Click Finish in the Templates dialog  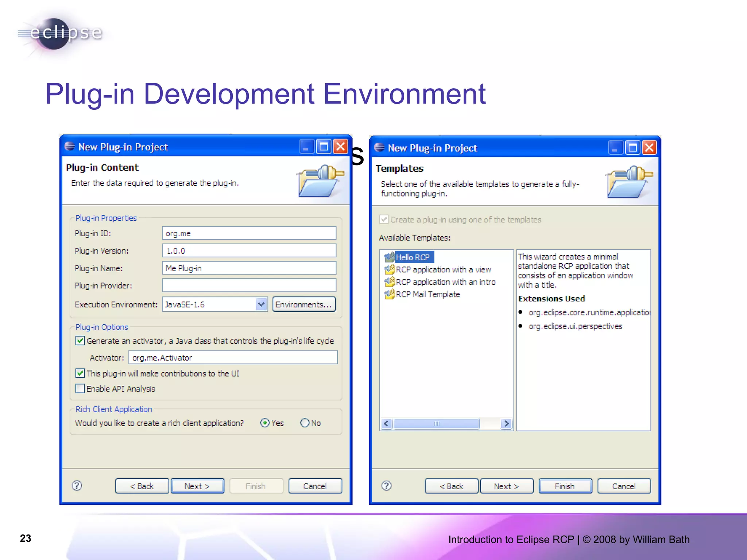[565, 486]
